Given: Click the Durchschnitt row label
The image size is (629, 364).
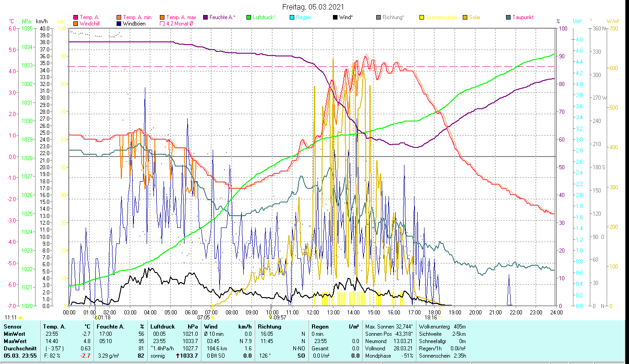Looking at the screenshot, I should (x=19, y=348).
